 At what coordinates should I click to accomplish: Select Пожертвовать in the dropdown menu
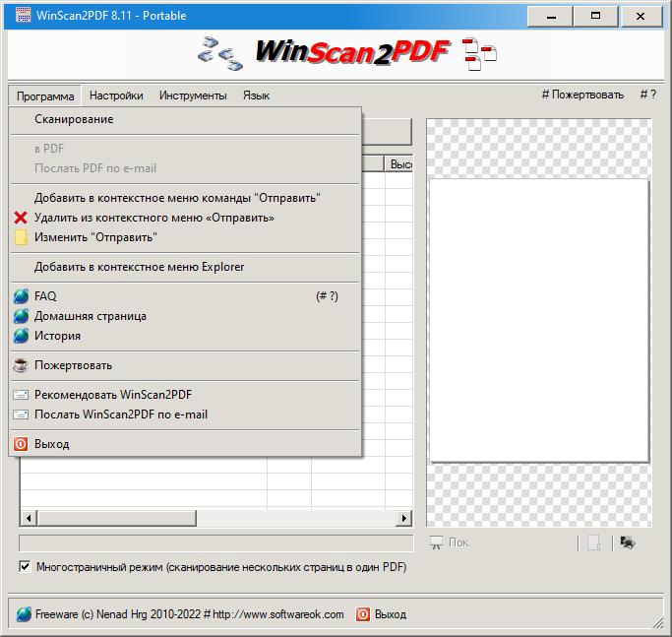(x=185, y=365)
